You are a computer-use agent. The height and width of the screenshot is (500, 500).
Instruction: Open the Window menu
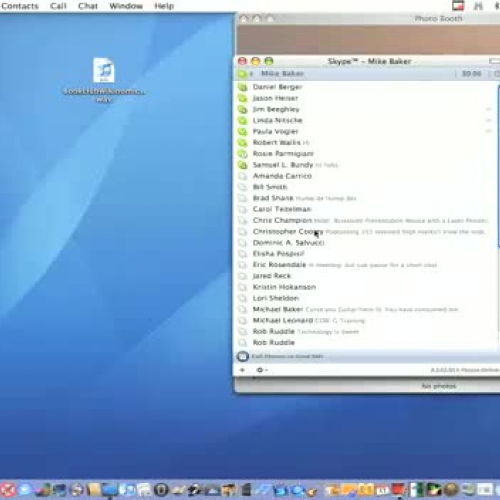click(x=126, y=6)
